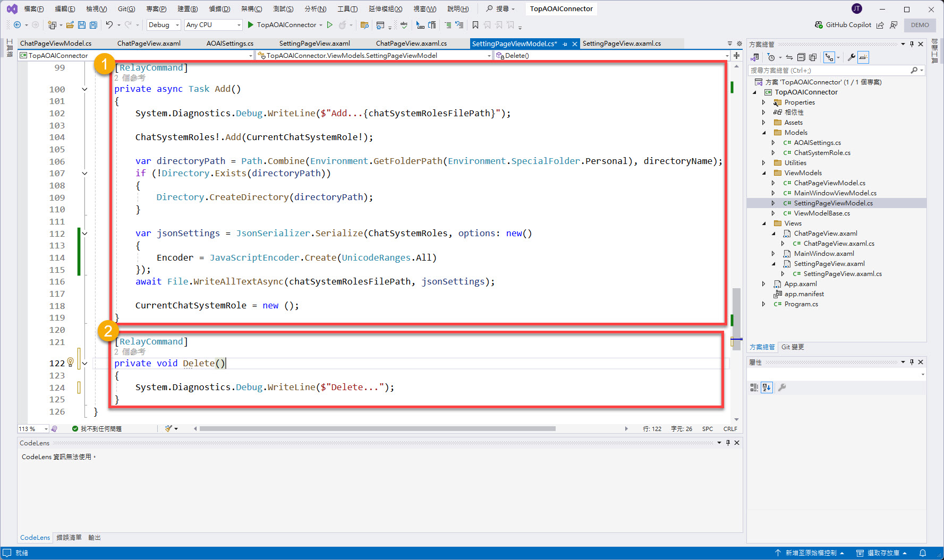Toggle auto-hide pin on CodeLens panel
944x560 pixels.
click(x=728, y=443)
